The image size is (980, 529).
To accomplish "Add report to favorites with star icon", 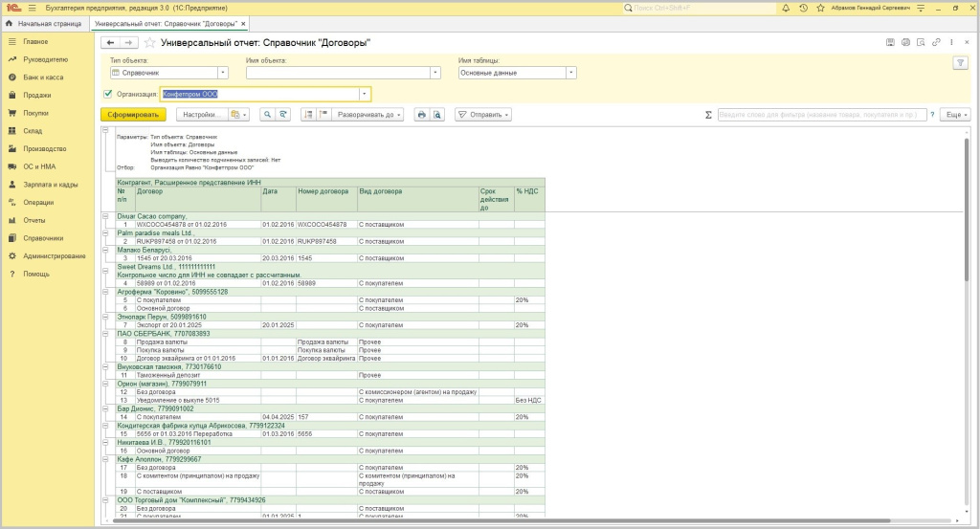I will pyautogui.click(x=149, y=43).
